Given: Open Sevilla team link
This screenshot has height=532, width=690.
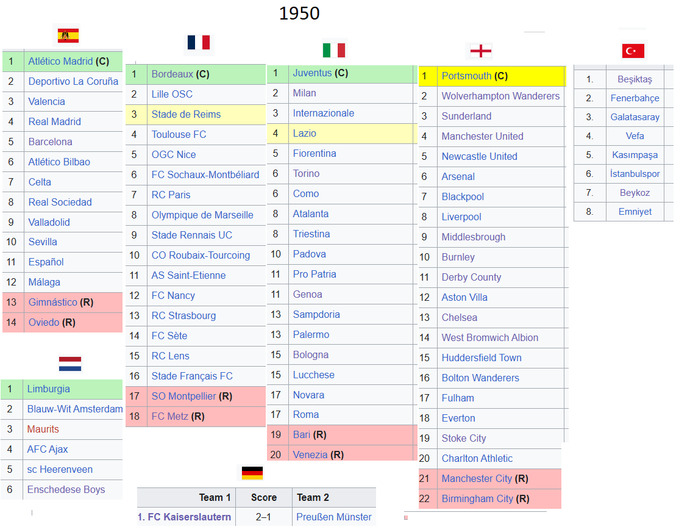Looking at the screenshot, I should click(x=43, y=242).
